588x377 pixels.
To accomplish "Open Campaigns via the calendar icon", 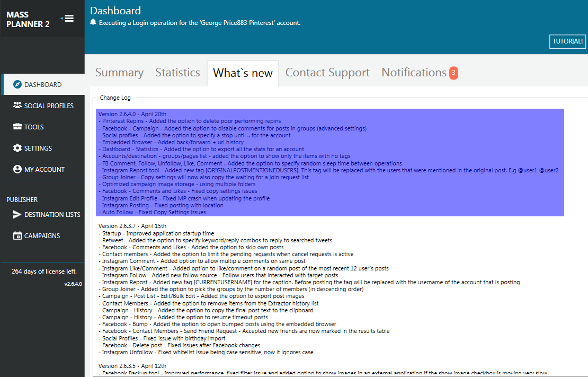I will (17, 235).
